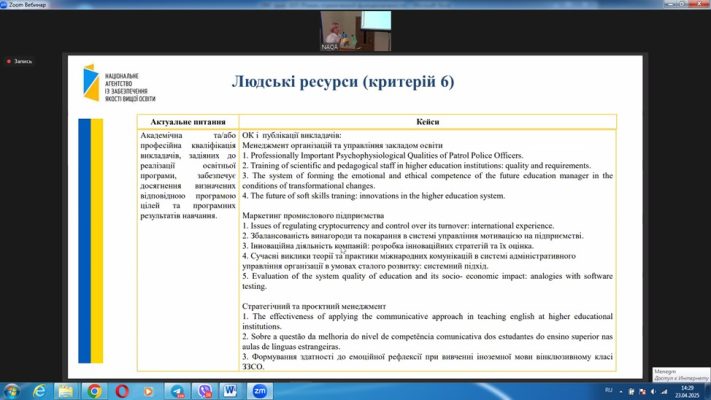This screenshot has width=711, height=400.
Task: Switch to Microsoft Word in the taskbar
Action: point(230,391)
